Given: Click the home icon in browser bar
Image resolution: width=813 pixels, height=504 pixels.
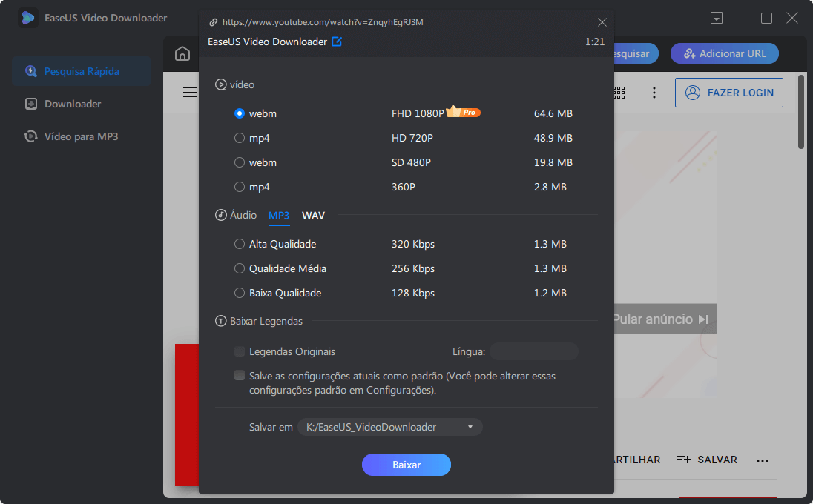Looking at the screenshot, I should (x=182, y=53).
